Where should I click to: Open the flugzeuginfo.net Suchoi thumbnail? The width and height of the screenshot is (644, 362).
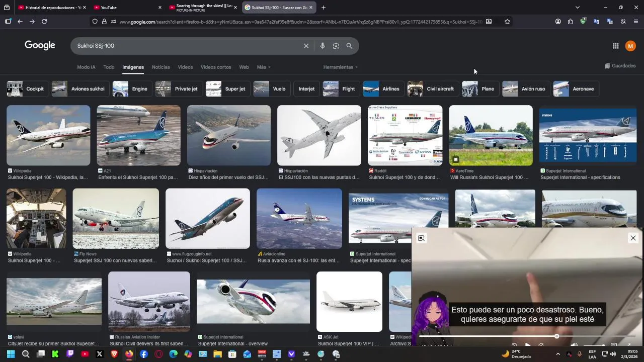click(x=208, y=218)
